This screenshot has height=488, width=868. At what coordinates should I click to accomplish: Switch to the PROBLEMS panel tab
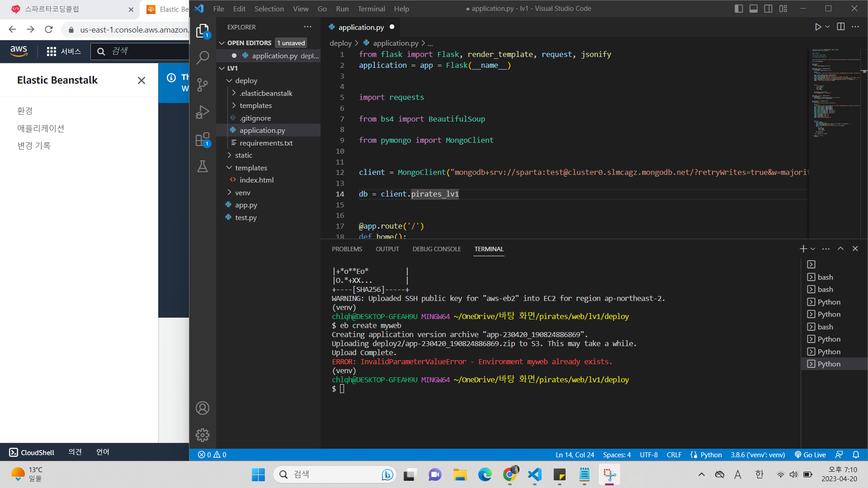347,249
